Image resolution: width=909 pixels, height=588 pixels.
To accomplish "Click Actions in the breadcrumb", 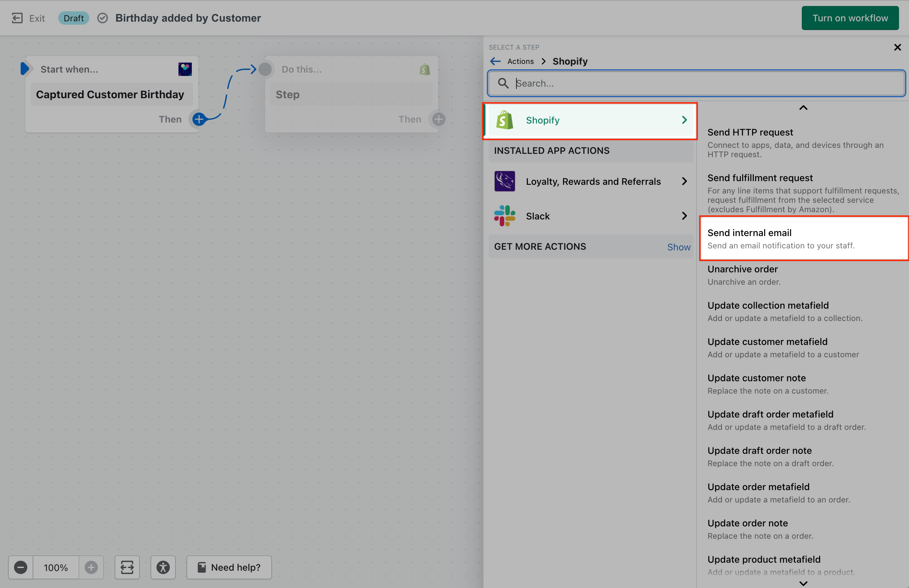I will click(x=520, y=61).
